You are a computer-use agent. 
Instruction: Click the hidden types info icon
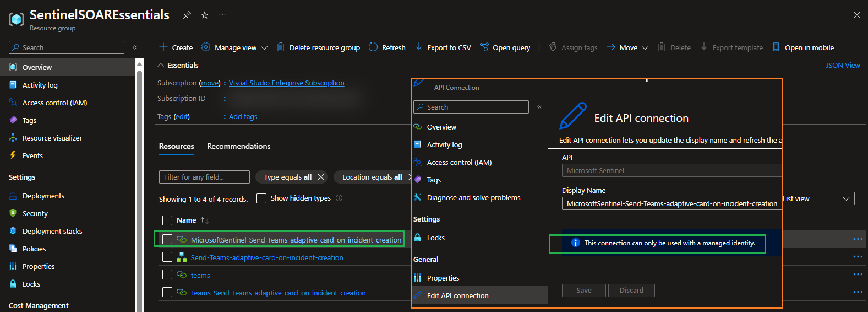(x=339, y=198)
